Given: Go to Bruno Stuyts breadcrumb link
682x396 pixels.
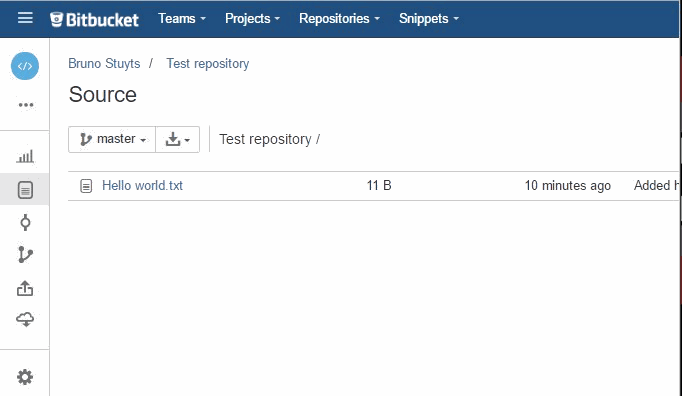Looking at the screenshot, I should [x=104, y=64].
